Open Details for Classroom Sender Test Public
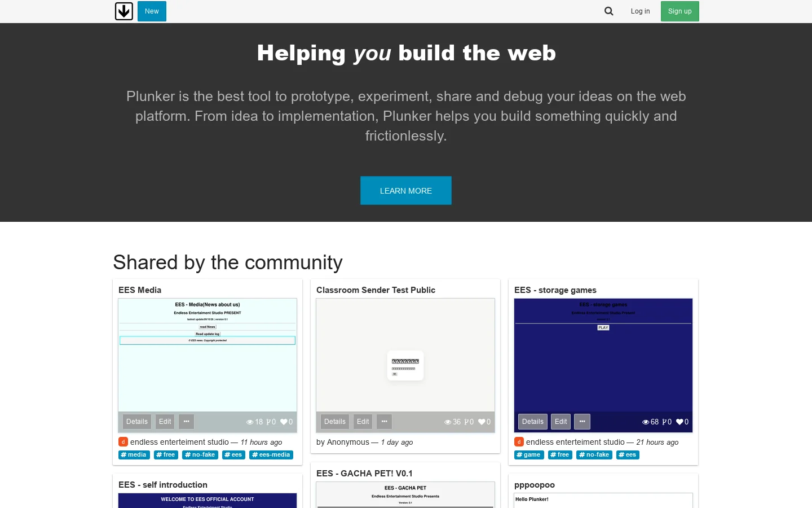Viewport: 812px width, 508px height. [x=335, y=422]
